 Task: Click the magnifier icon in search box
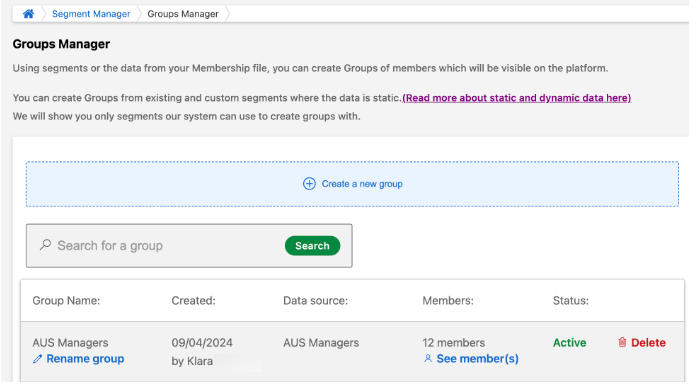(x=45, y=245)
